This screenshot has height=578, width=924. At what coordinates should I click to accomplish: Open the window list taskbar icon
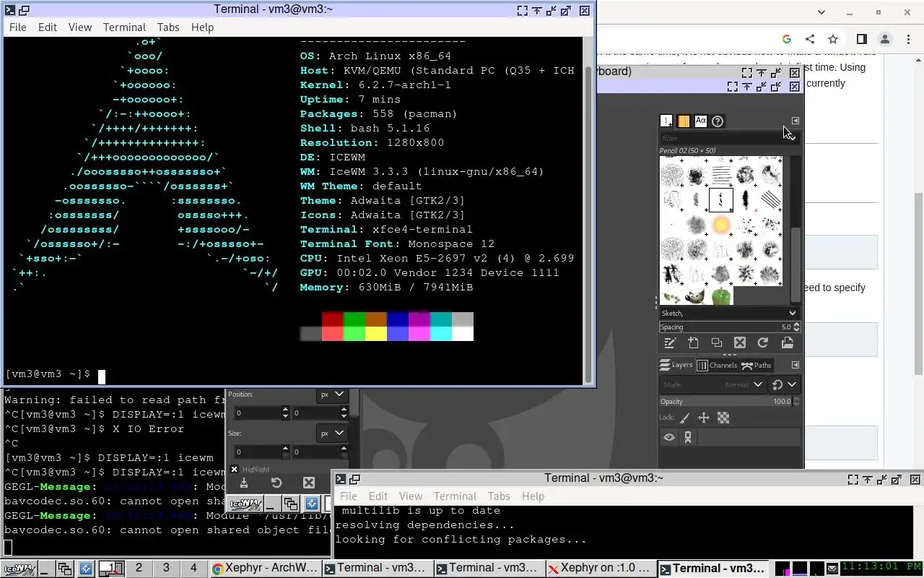coord(65,569)
